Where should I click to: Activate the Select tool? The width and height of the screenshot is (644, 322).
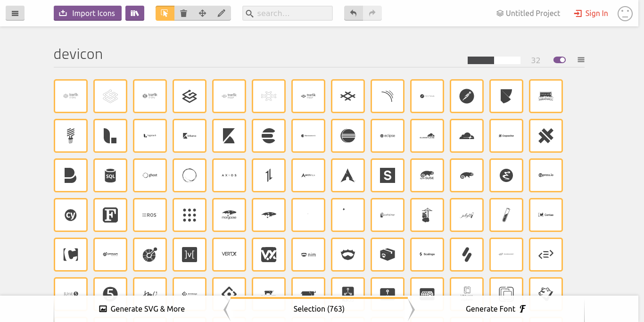[165, 13]
